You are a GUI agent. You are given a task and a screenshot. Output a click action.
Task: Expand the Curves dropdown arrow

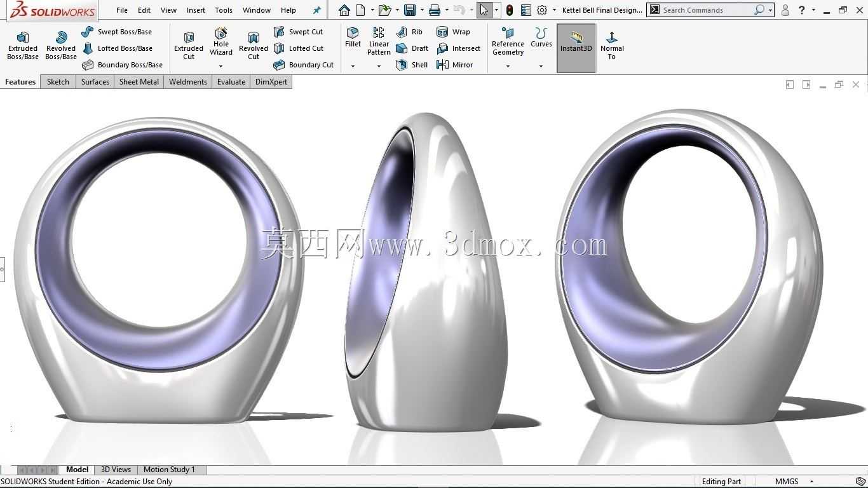pos(541,66)
